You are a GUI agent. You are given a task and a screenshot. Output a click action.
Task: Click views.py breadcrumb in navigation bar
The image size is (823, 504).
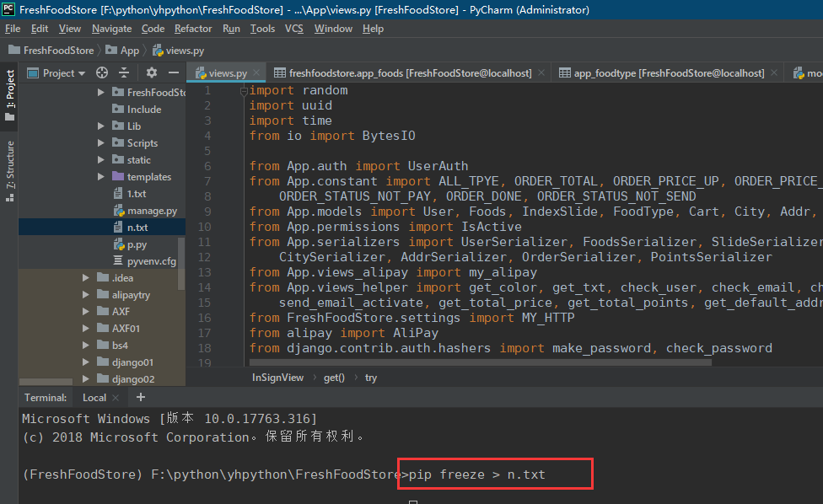(179, 51)
